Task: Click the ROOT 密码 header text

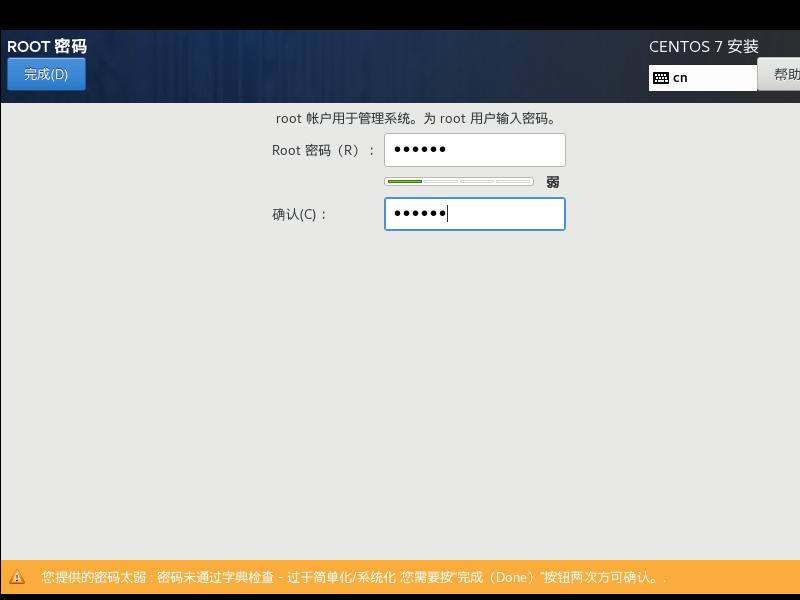Action: (48, 46)
